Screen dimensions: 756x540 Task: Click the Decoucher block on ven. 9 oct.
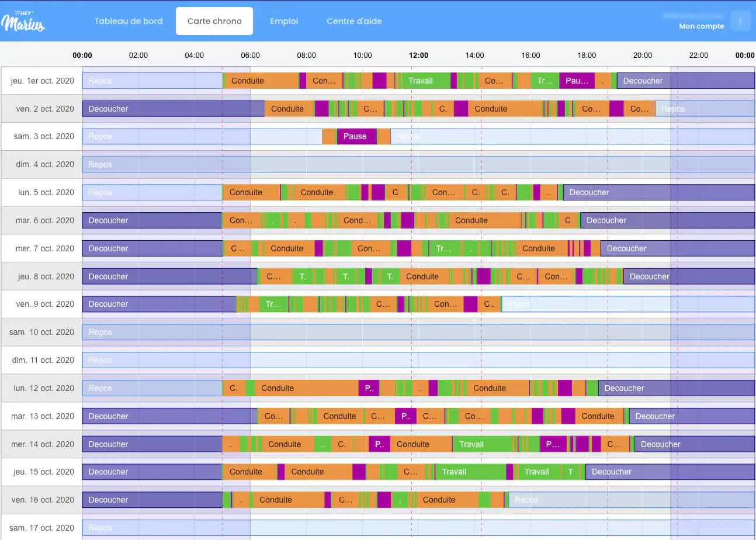(x=159, y=304)
